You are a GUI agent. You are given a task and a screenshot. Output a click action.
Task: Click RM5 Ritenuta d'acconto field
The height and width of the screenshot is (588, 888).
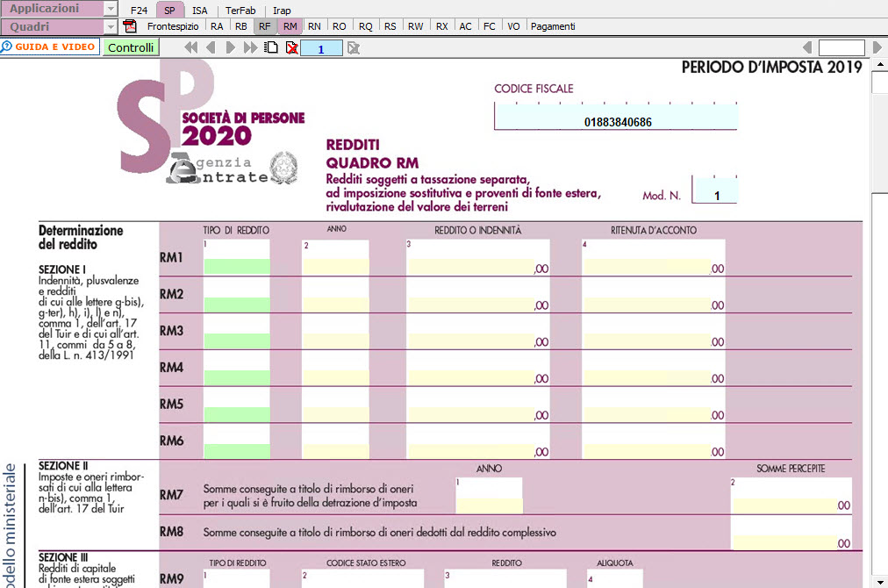click(x=648, y=414)
